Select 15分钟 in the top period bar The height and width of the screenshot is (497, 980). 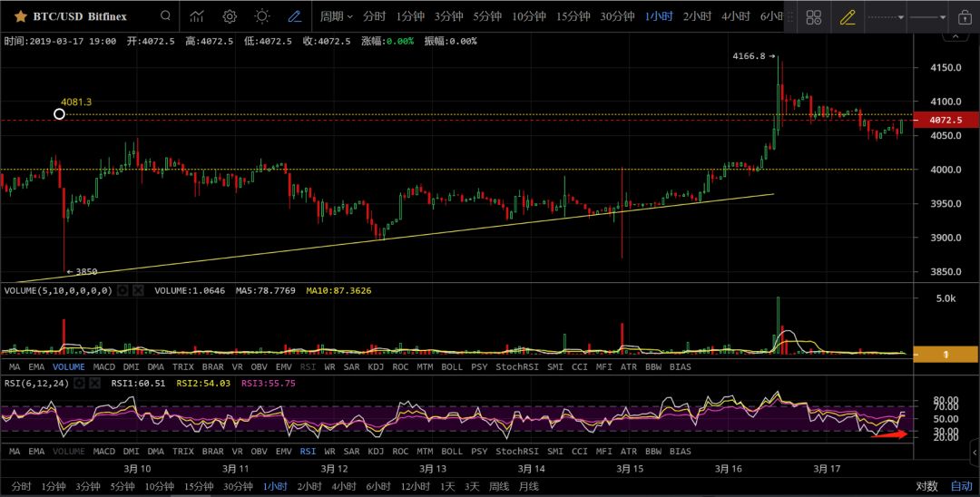[x=573, y=16]
